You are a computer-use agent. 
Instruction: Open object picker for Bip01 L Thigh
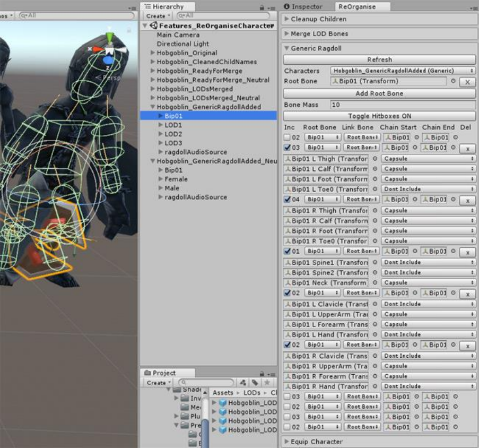tap(375, 159)
